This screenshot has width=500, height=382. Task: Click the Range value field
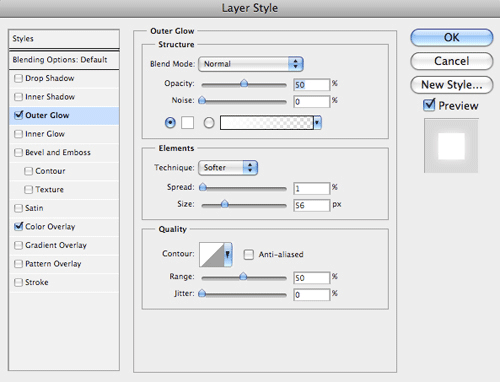coord(311,278)
